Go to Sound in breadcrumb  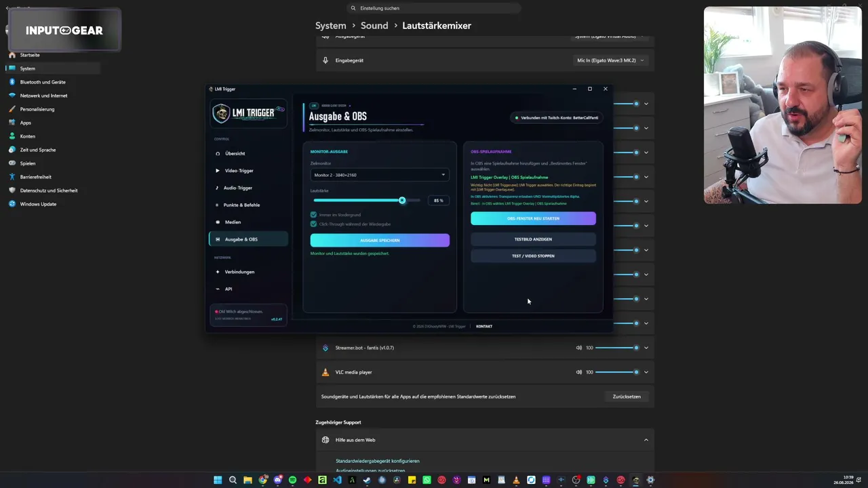tap(374, 26)
